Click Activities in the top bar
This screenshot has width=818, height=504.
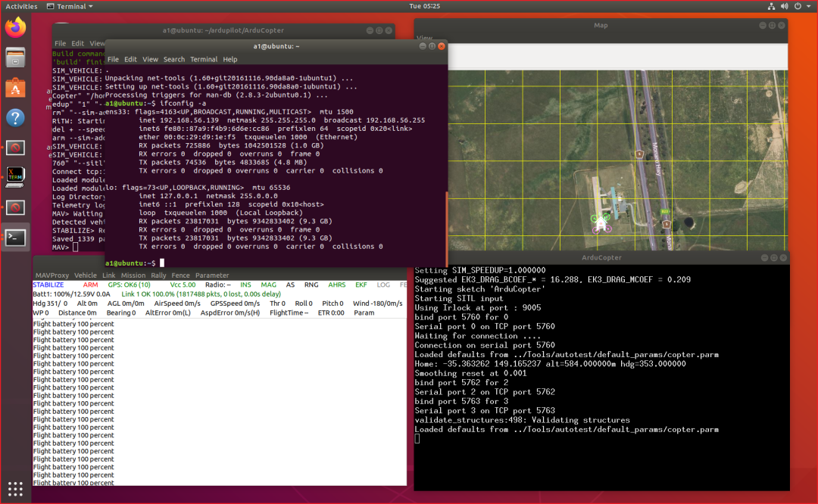coord(21,6)
